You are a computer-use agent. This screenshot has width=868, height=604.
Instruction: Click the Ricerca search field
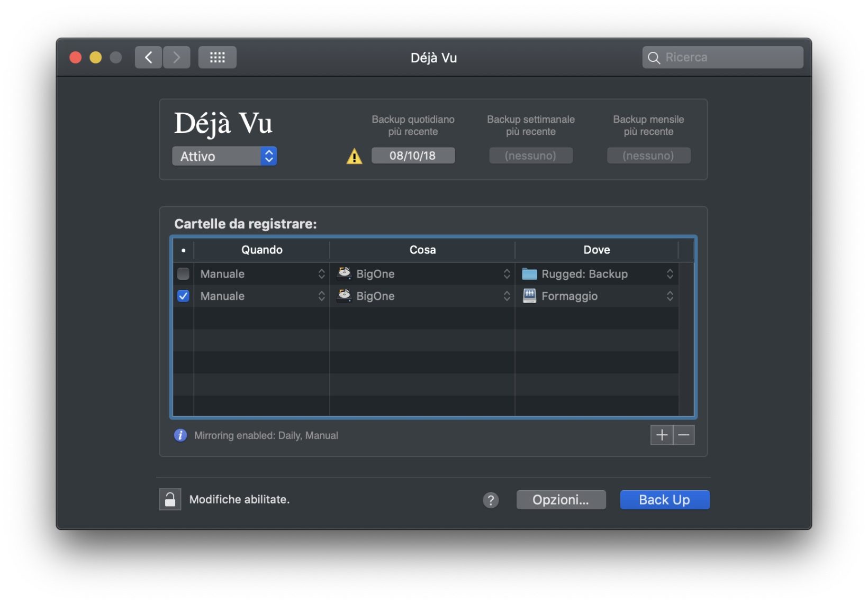click(x=723, y=57)
